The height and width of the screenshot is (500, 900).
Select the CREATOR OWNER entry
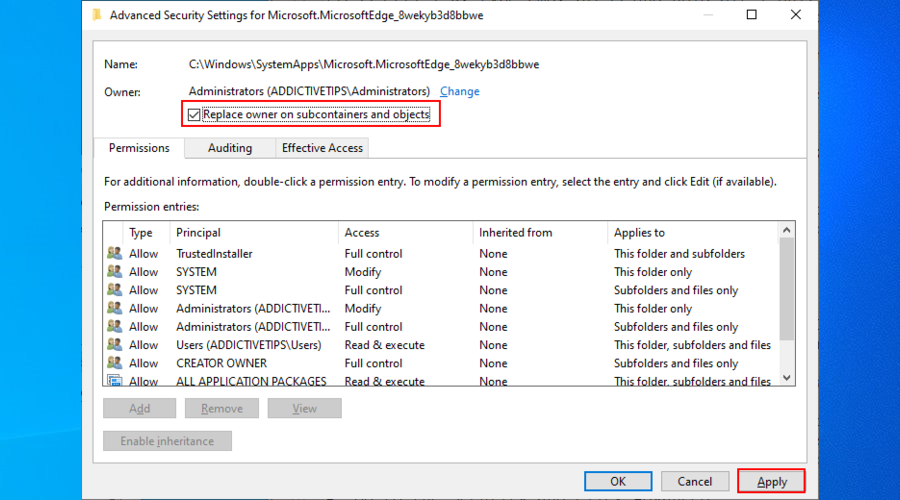coord(441,363)
